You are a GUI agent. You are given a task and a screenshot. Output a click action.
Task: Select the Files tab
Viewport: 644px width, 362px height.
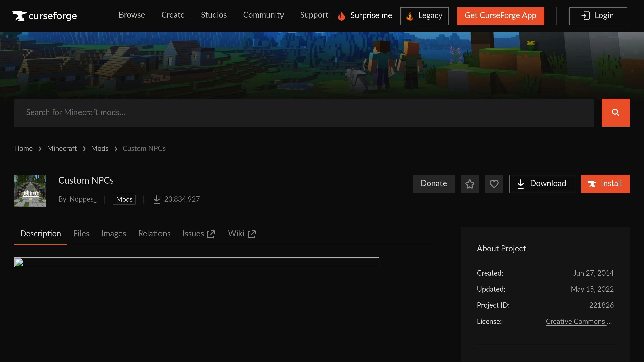click(81, 234)
